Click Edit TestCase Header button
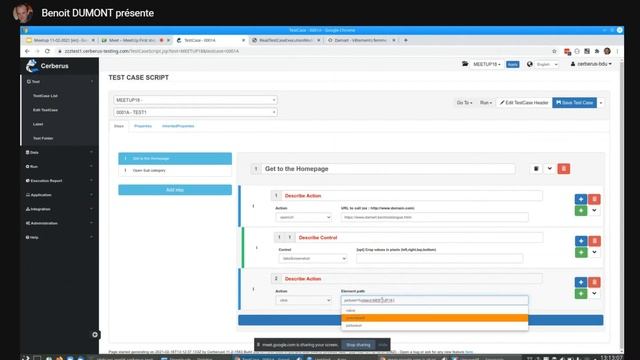Image resolution: width=640 pixels, height=360 pixels. coord(524,103)
